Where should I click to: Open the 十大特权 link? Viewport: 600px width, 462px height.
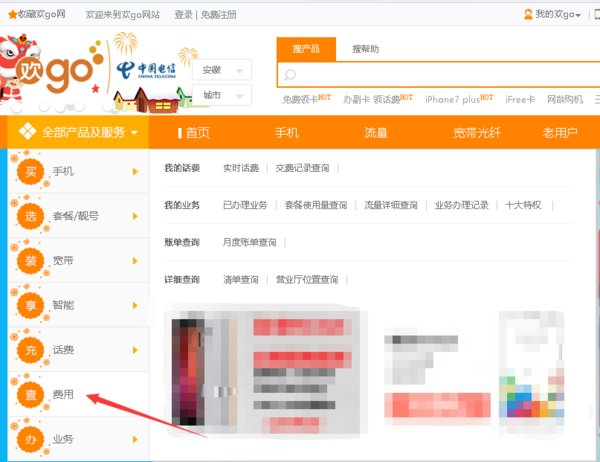523,205
